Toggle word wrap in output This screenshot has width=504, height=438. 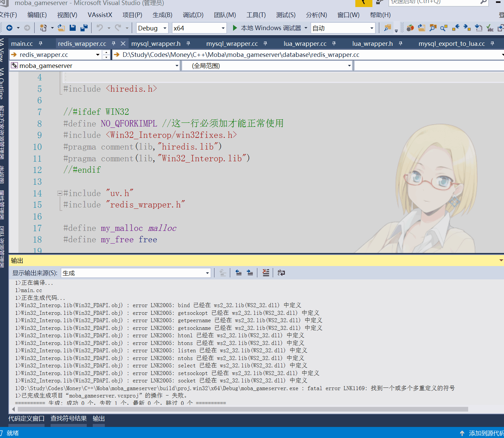tap(281, 273)
